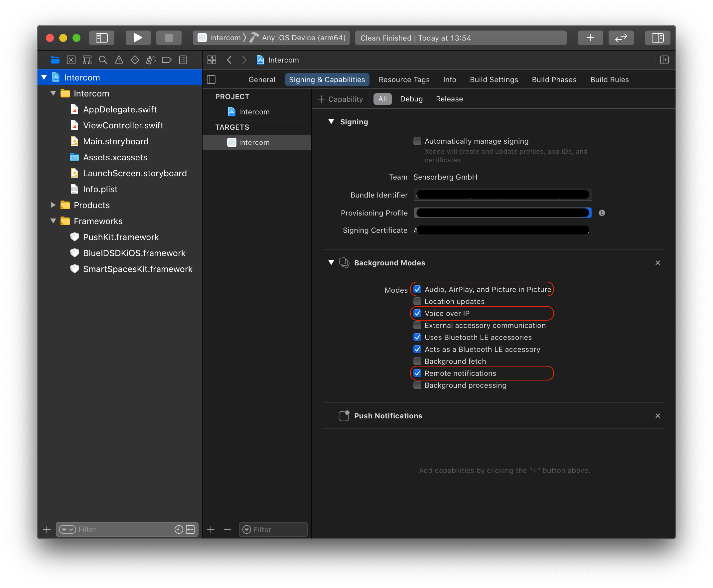The image size is (713, 588).
Task: Hide the project and targets list
Action: point(212,79)
